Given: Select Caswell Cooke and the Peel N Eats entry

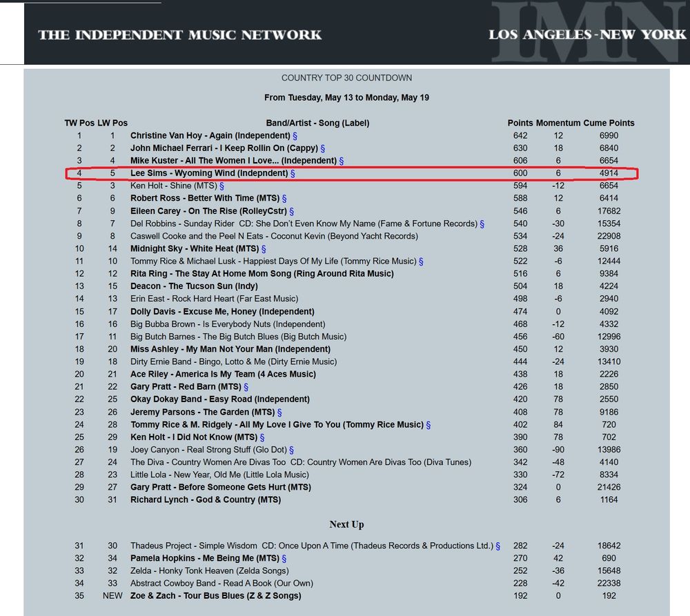Looking at the screenshot, I should coord(274,237).
